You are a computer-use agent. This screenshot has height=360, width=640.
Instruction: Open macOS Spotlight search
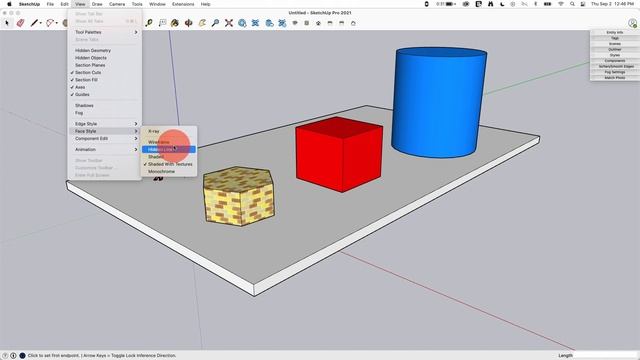[x=572, y=4]
